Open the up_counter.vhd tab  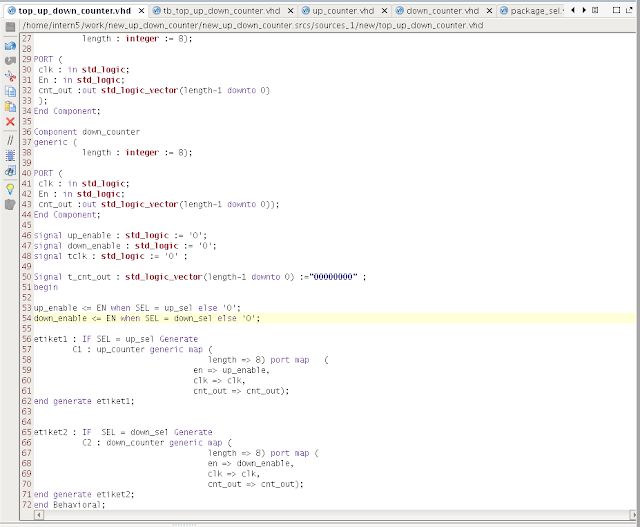click(x=343, y=11)
